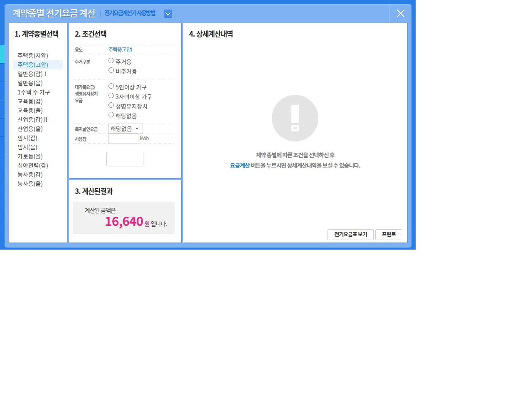Choose 3자녀이상 가구 radio option
The image size is (532, 416).
click(x=111, y=96)
